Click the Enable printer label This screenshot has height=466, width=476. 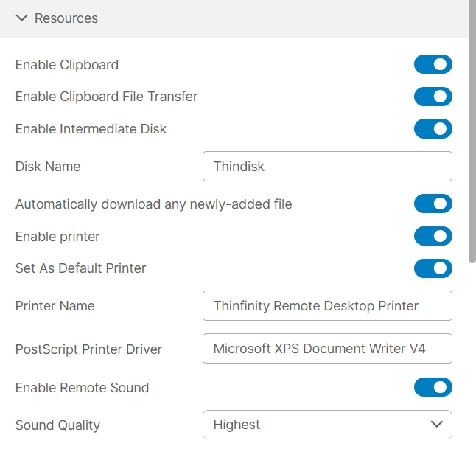(57, 237)
